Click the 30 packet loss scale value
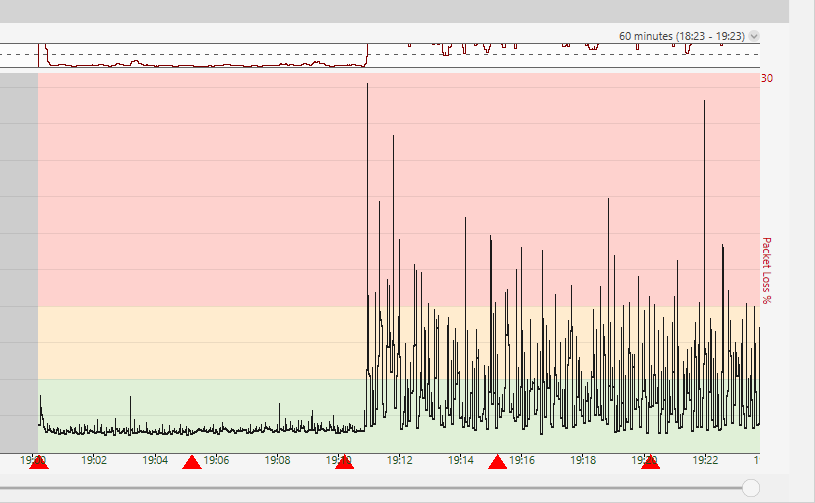 767,78
